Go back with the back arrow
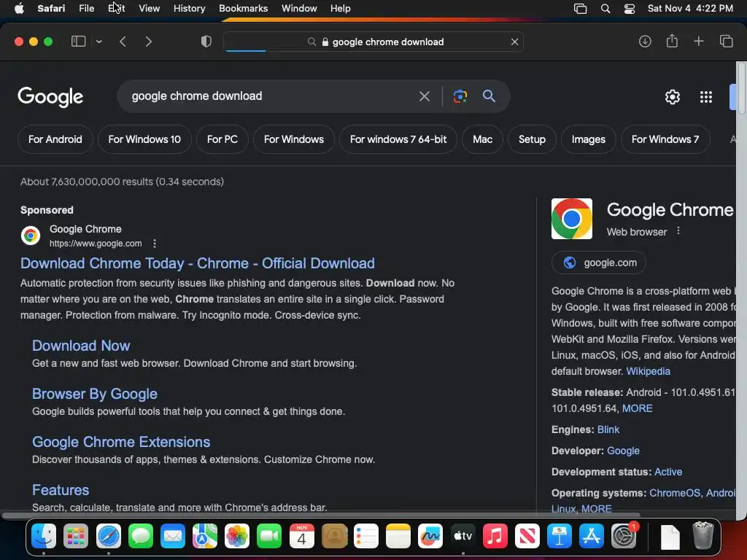Image resolution: width=747 pixels, height=560 pixels. pos(123,42)
